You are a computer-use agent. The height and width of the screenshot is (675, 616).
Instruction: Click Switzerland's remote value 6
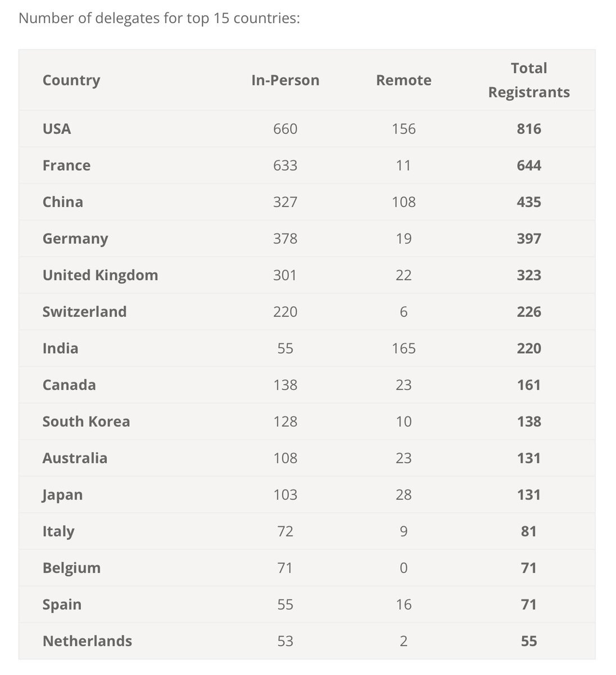pos(404,312)
